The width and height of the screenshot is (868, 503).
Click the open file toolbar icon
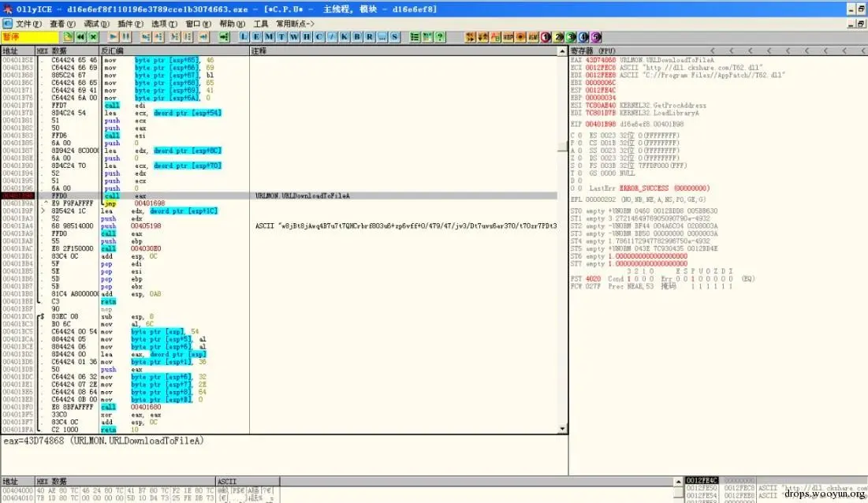[x=68, y=37]
